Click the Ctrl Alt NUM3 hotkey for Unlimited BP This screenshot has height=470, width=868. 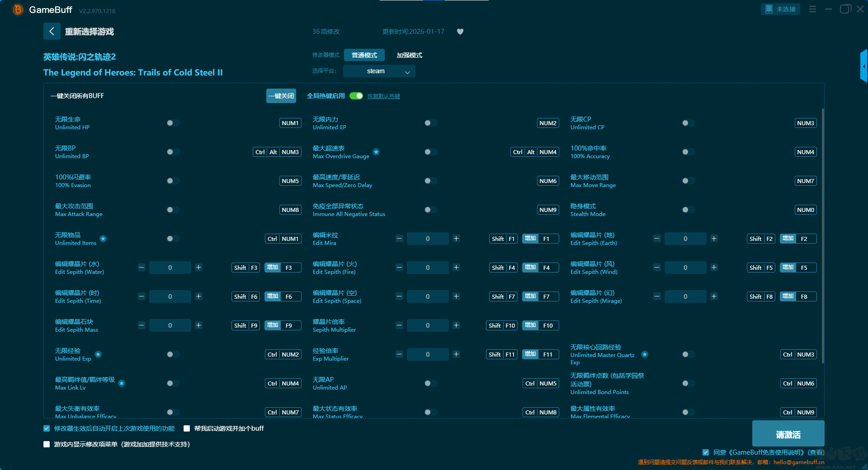tap(277, 152)
